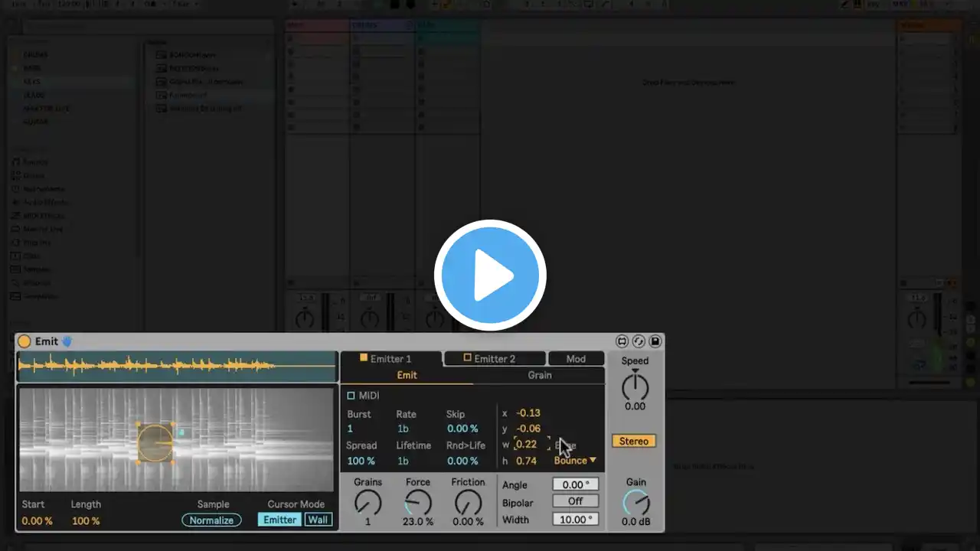Image resolution: width=980 pixels, height=551 pixels.
Task: Click the Friction knob
Action: click(468, 502)
